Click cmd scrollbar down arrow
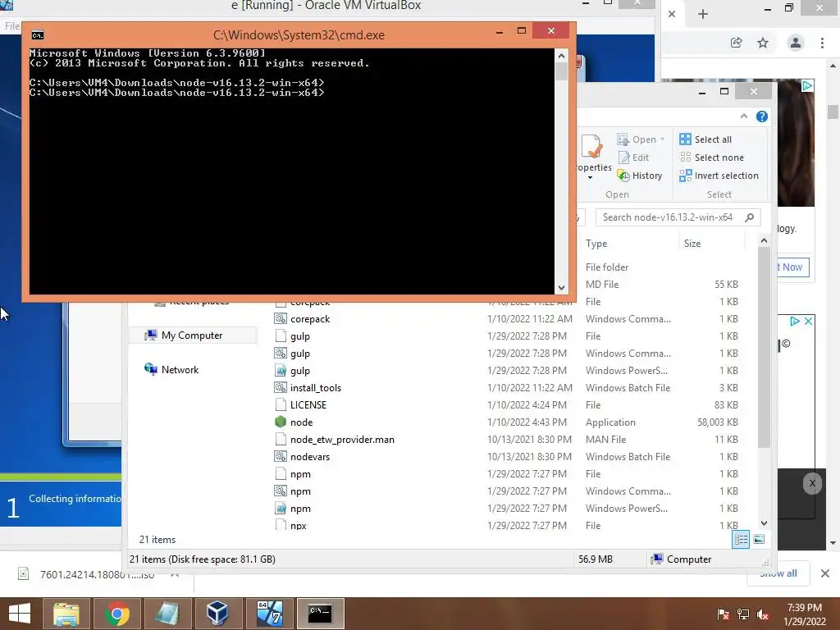The image size is (840, 630). click(561, 288)
